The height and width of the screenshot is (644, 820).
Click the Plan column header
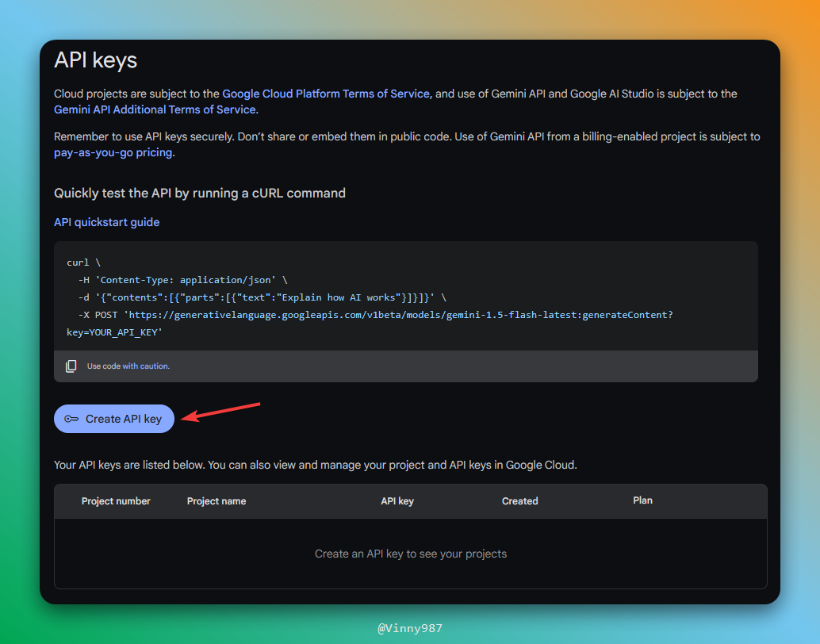[x=642, y=500]
